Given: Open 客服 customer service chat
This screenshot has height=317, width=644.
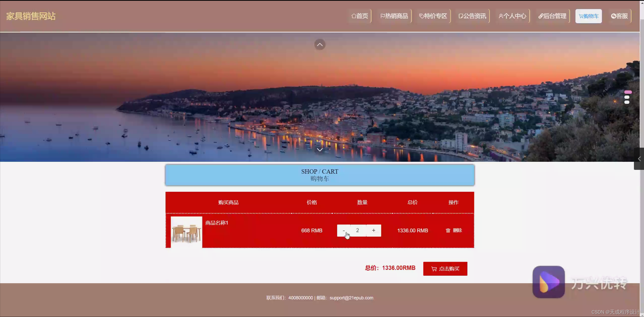Looking at the screenshot, I should [x=620, y=16].
